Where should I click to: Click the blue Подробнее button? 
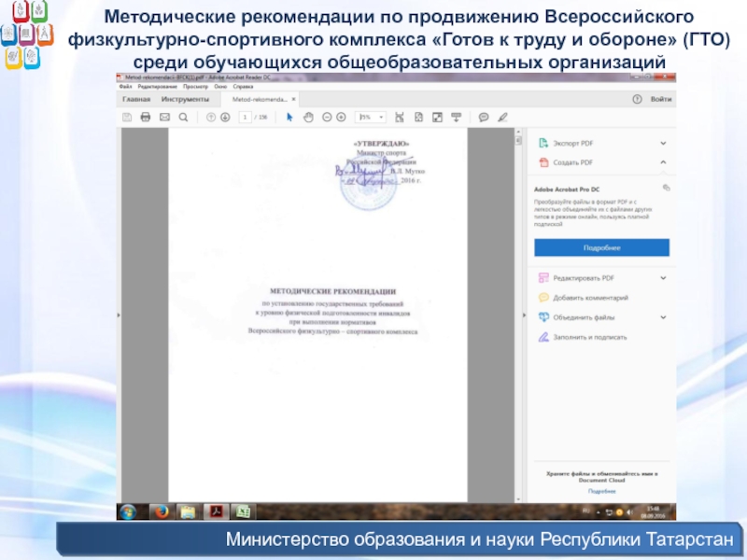tap(601, 247)
